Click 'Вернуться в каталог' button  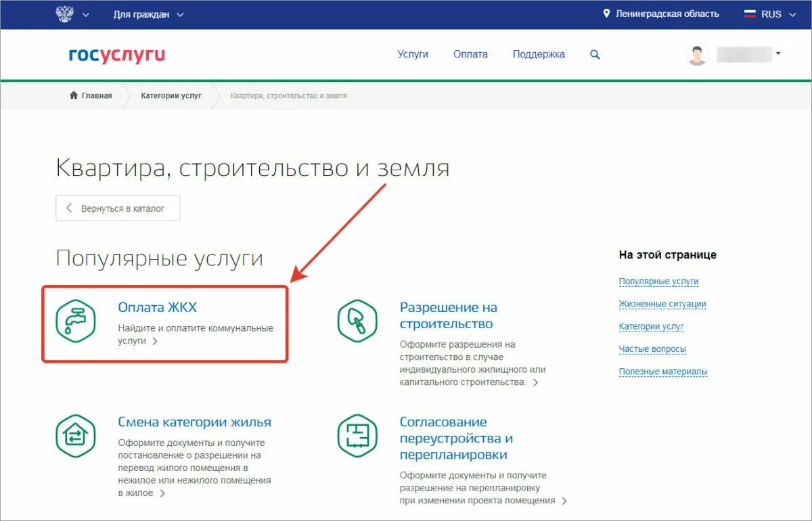(118, 208)
